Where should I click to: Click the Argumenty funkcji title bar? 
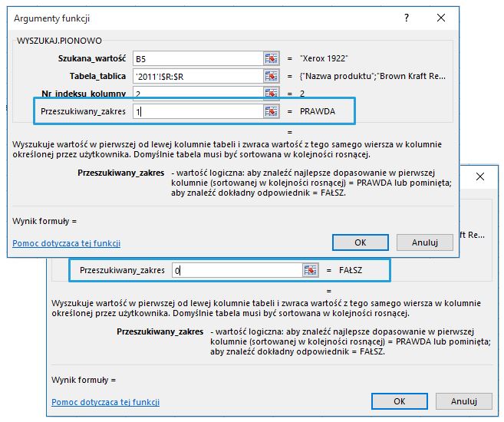point(192,18)
